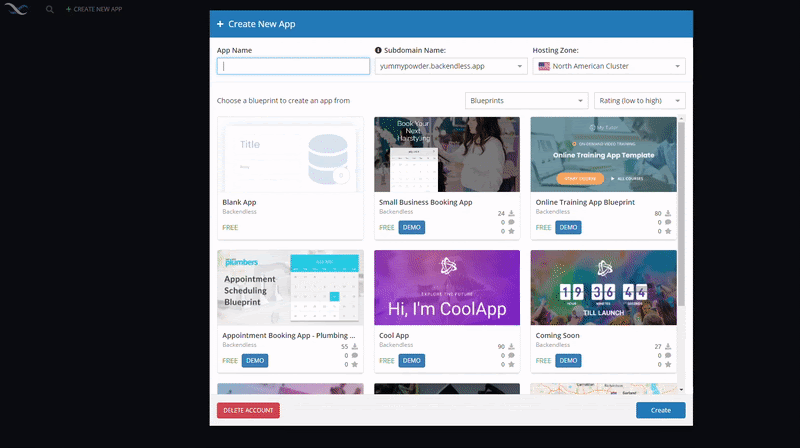Viewport: 800px width, 448px height.
Task: Click the red DELETE ACCOUNT button
Action: 248,410
